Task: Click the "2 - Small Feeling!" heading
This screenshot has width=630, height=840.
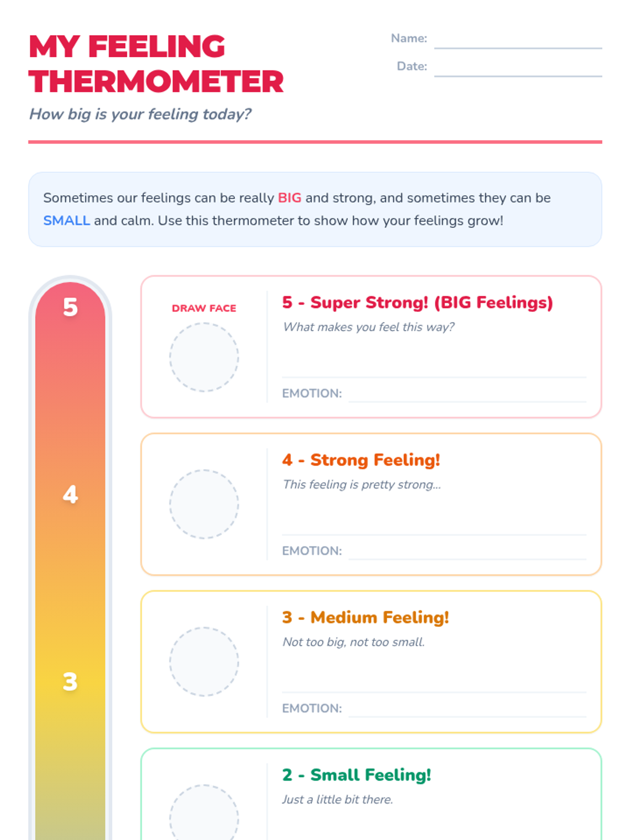Action: click(356, 775)
